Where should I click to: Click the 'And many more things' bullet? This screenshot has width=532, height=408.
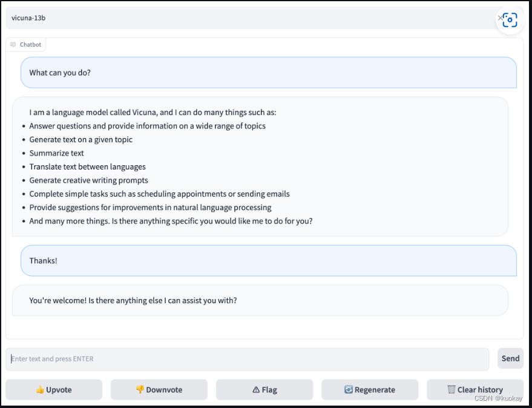[171, 221]
